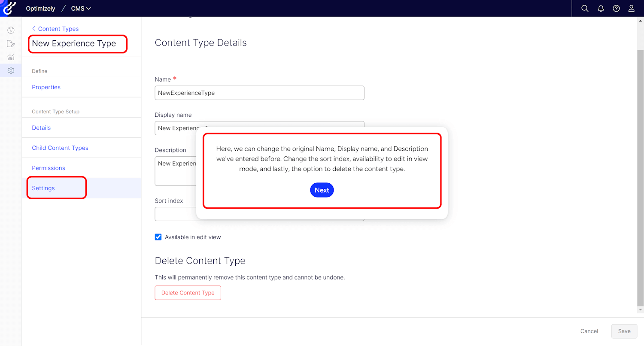Click the red Delete Content Type button
This screenshot has width=644, height=346.
click(188, 293)
